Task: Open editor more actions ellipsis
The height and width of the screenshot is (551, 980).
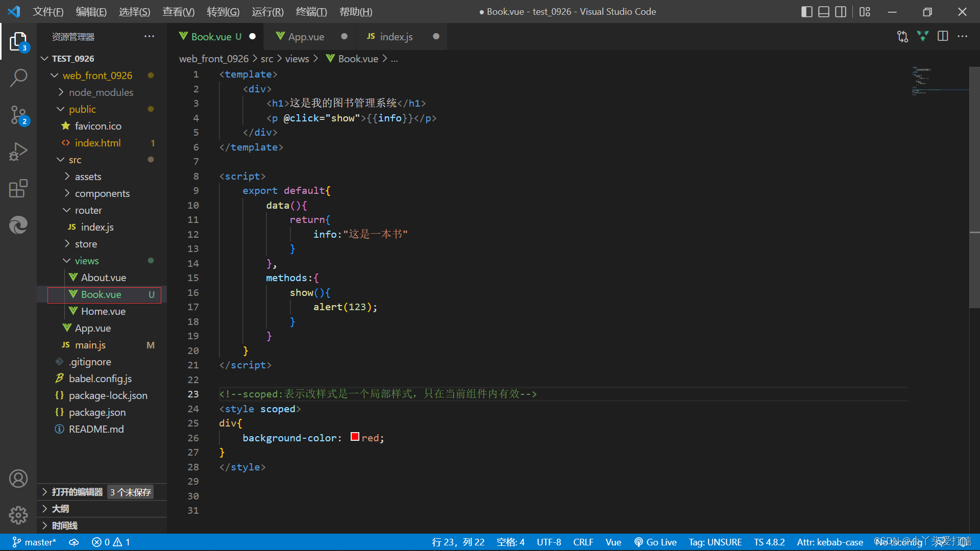Action: pos(962,36)
